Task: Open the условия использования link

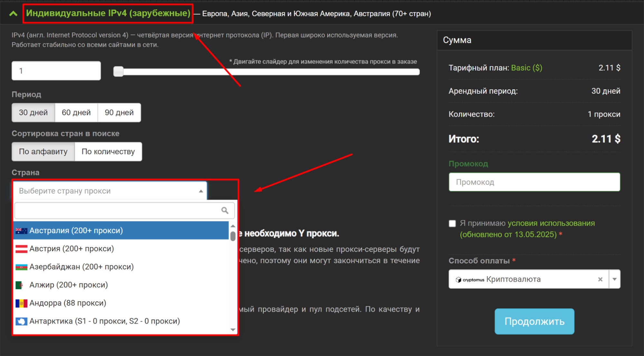Action: [x=551, y=223]
